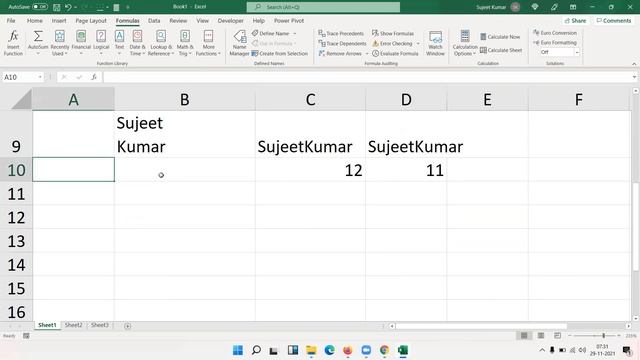Toggle the AutoSave switch

(x=40, y=7)
